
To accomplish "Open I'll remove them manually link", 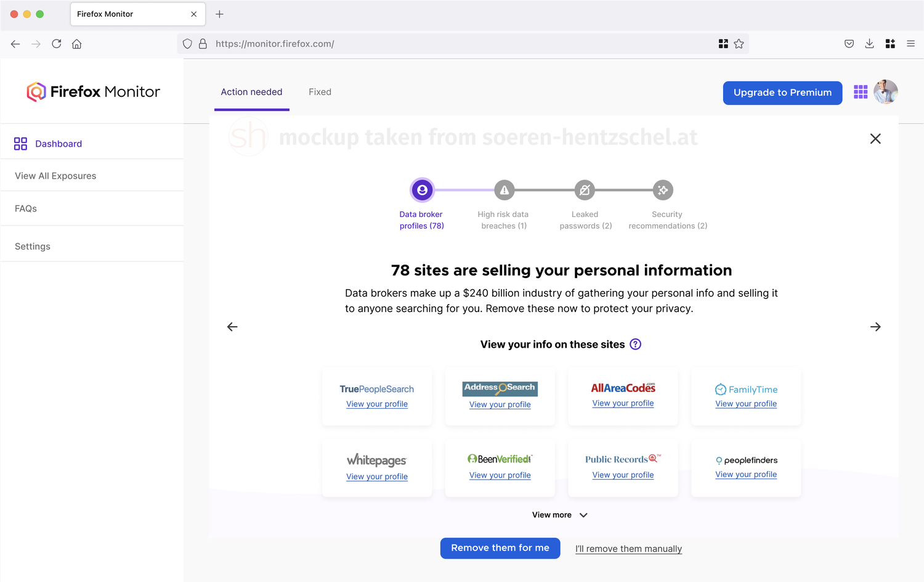I will 628,549.
